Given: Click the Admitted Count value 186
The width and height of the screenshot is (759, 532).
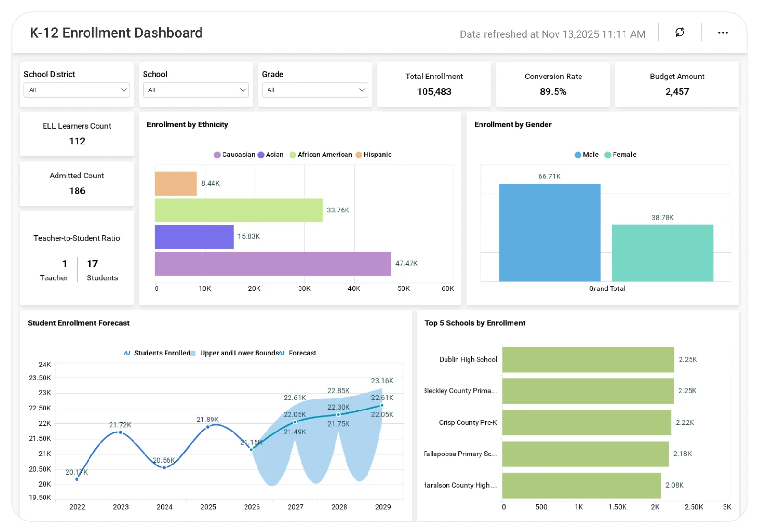Looking at the screenshot, I should (x=77, y=191).
